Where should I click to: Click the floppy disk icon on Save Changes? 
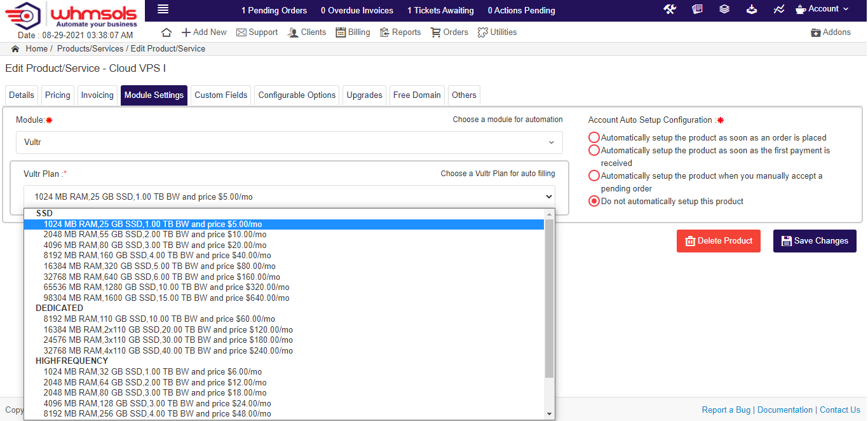click(787, 241)
